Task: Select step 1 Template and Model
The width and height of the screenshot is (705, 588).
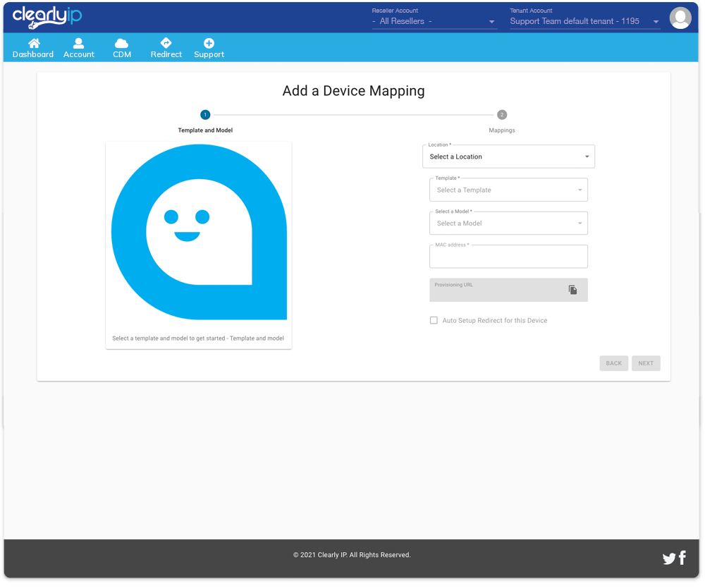Action: click(204, 115)
